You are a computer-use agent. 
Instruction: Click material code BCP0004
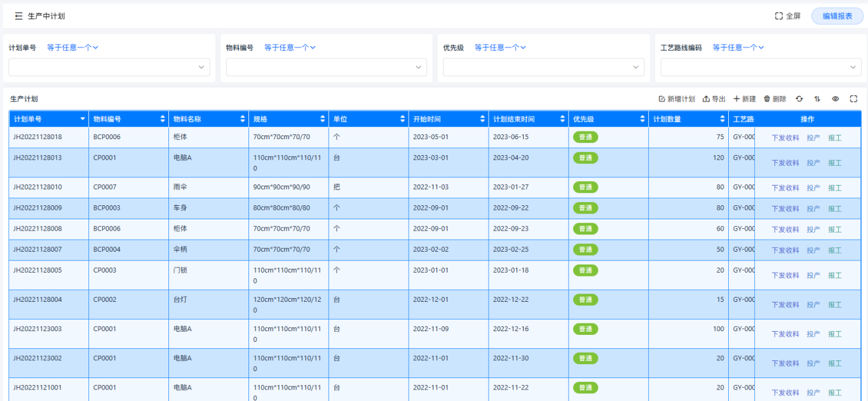[107, 250]
